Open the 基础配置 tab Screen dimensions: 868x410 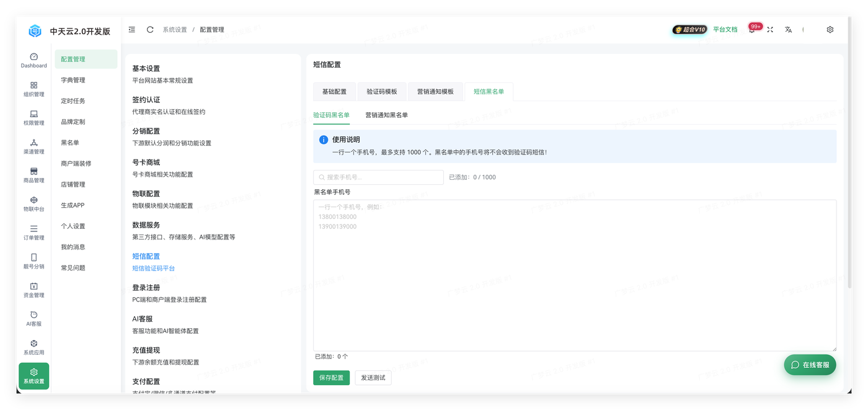point(334,91)
